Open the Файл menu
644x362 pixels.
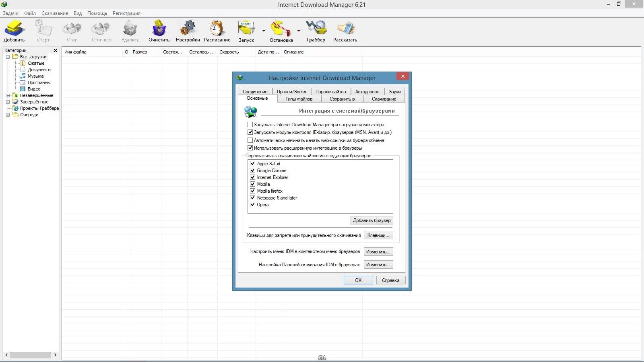click(x=30, y=13)
